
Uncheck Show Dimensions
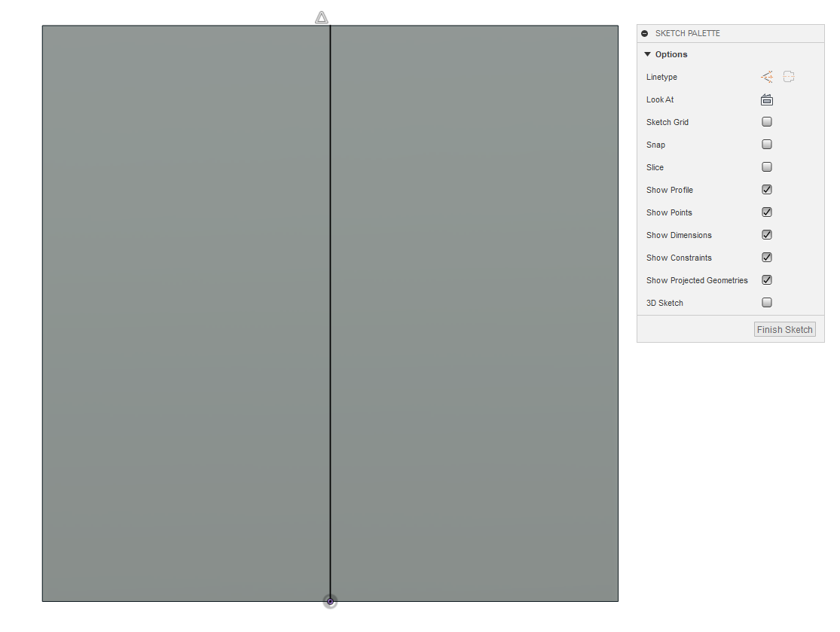(767, 234)
